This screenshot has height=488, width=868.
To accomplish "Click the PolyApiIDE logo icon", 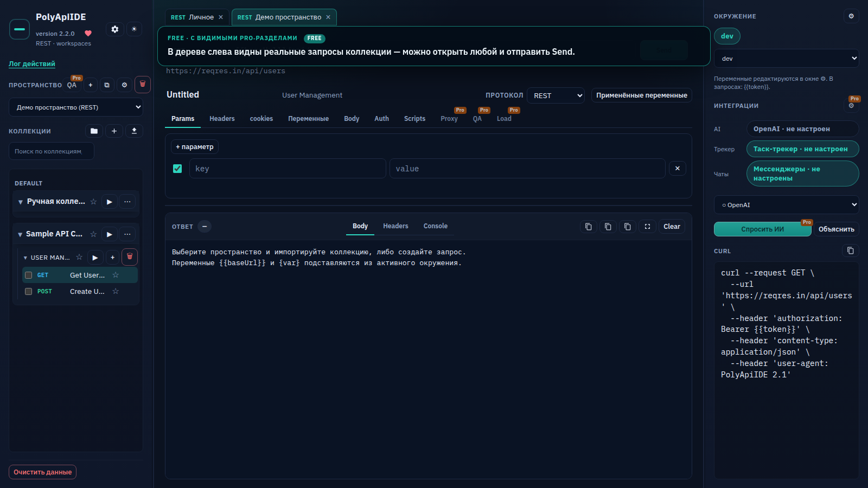I will [x=20, y=29].
